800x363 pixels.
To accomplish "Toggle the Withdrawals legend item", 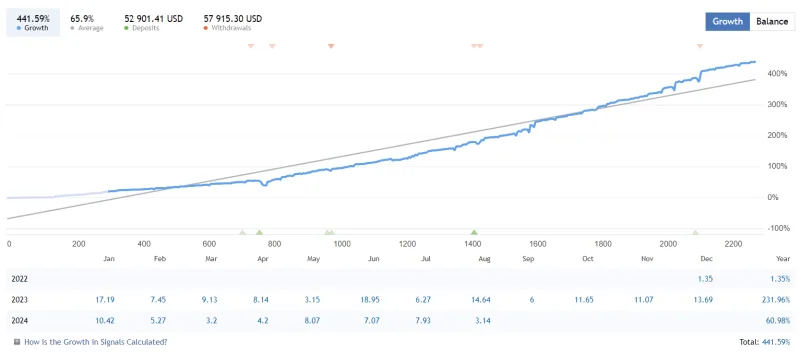I will (233, 23).
